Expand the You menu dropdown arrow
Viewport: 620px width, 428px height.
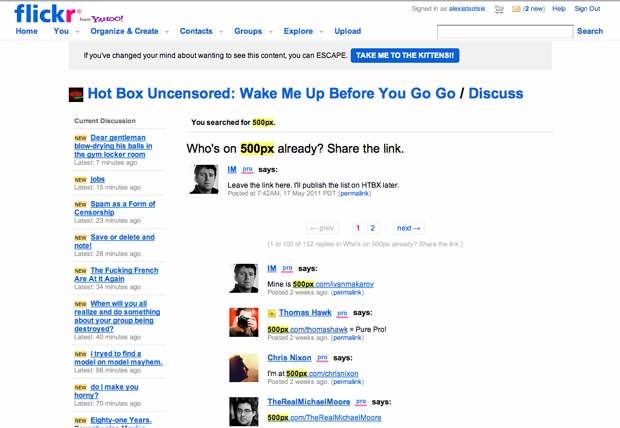[78, 32]
